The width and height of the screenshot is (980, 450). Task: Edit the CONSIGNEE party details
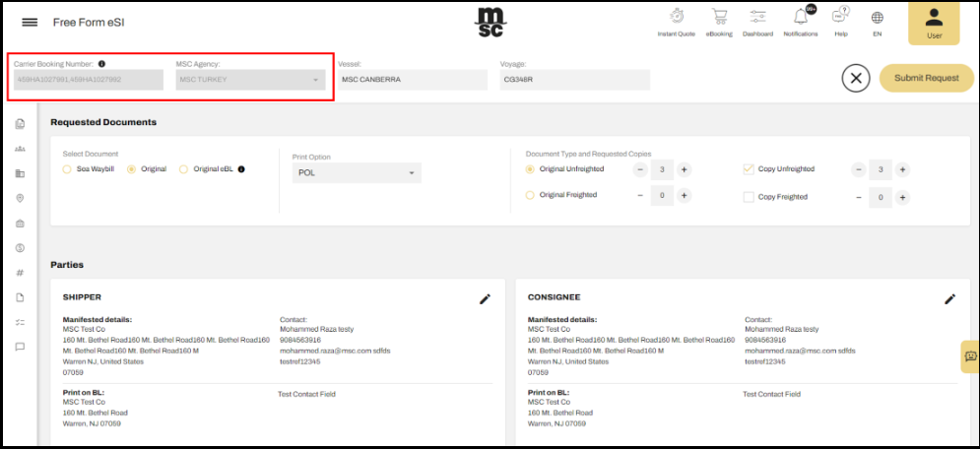pos(950,298)
